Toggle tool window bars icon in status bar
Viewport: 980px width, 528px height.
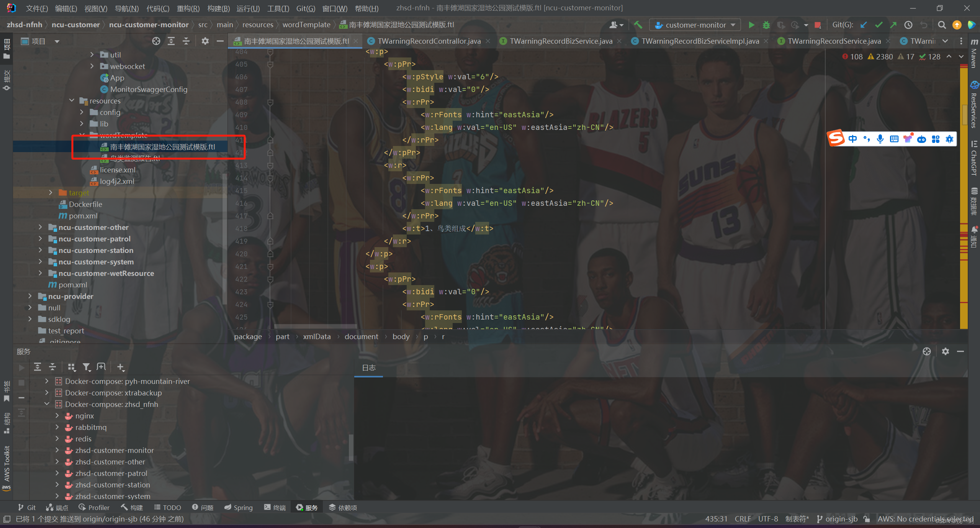click(x=7, y=519)
